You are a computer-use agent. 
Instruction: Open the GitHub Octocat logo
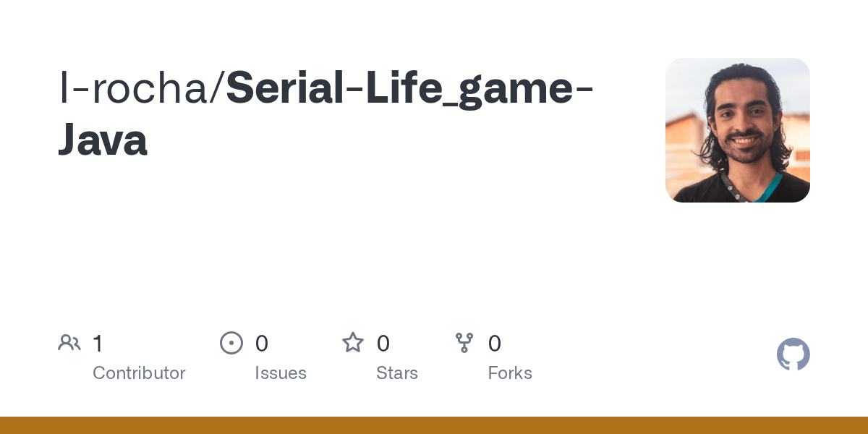tap(793, 354)
